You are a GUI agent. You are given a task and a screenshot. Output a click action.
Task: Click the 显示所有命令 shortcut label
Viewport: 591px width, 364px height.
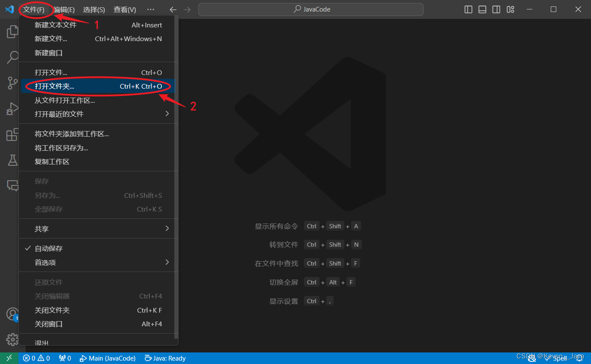(276, 226)
